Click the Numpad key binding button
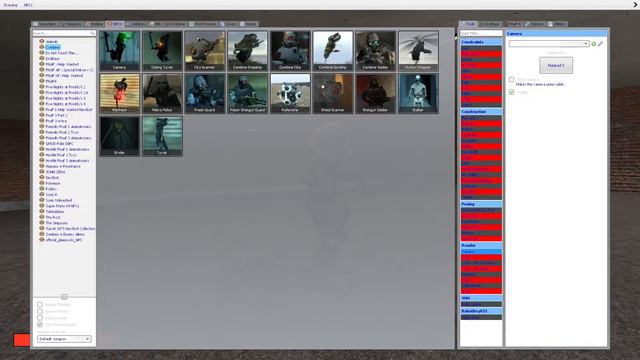The height and width of the screenshot is (360, 640). (556, 65)
